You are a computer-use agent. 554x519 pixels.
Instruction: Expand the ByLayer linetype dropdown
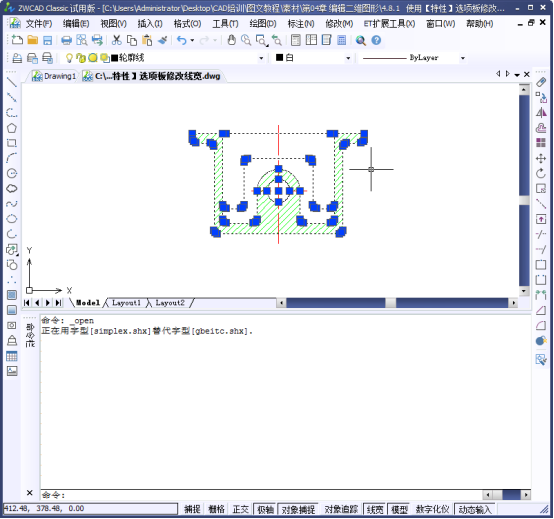(x=462, y=58)
